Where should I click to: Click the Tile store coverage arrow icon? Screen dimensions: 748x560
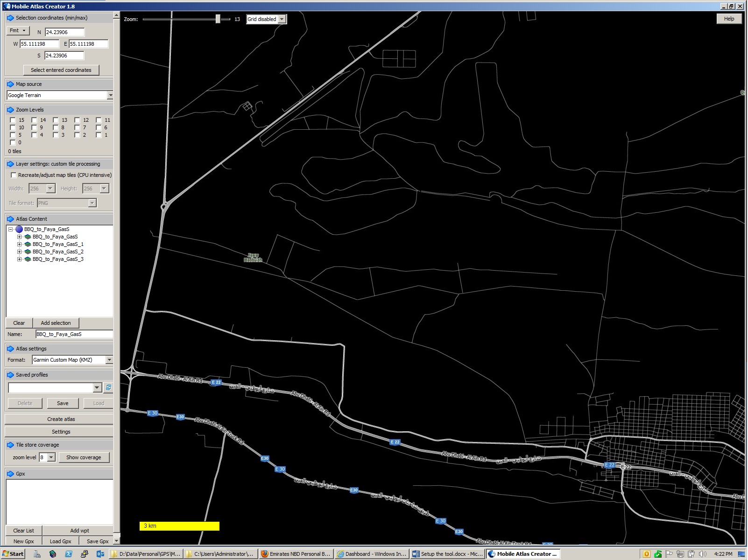point(10,445)
